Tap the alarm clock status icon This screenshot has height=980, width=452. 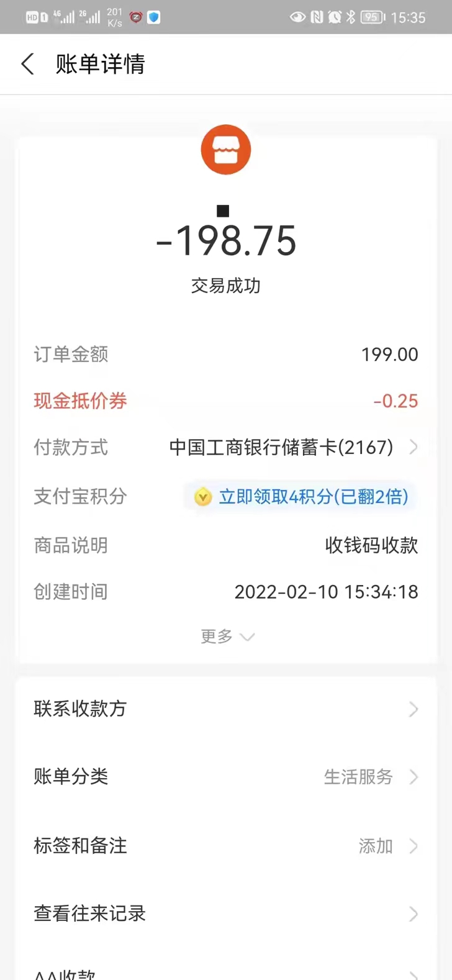pos(335,17)
